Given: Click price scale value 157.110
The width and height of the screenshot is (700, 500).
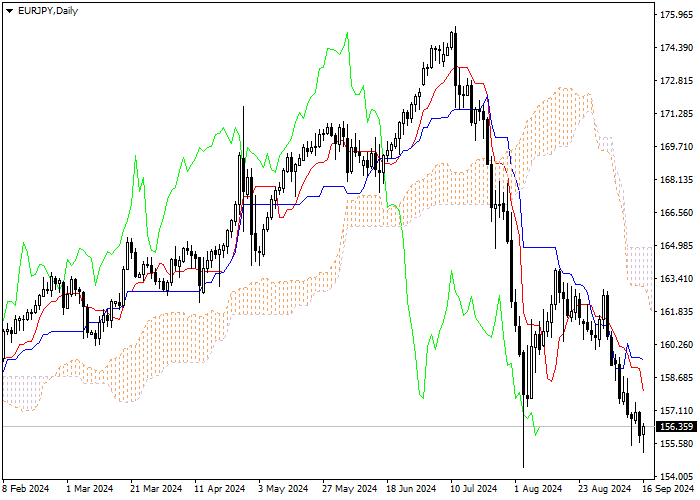Looking at the screenshot, I should pyautogui.click(x=676, y=411).
